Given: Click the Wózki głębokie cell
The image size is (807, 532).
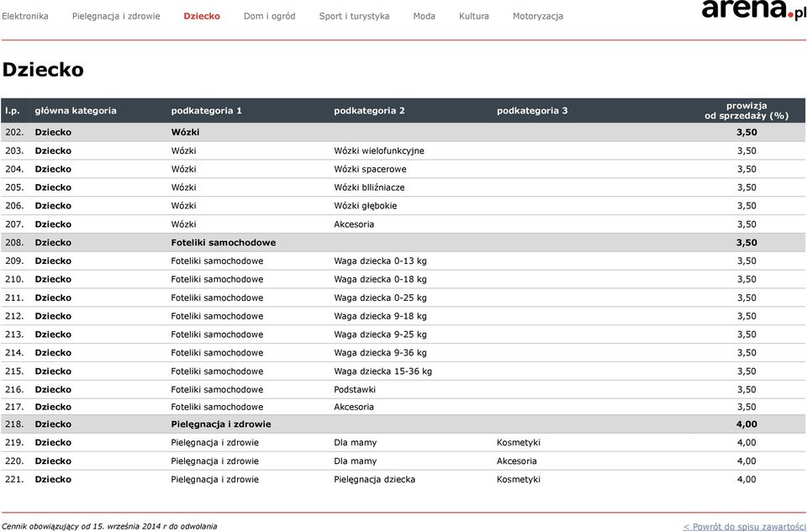Looking at the screenshot, I should (x=366, y=206).
